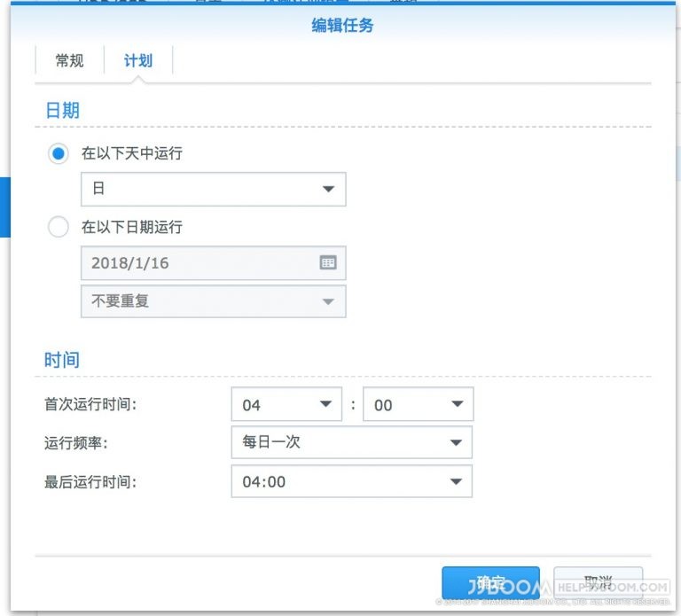Open the 04:00 last run time dropdown

coord(352,481)
